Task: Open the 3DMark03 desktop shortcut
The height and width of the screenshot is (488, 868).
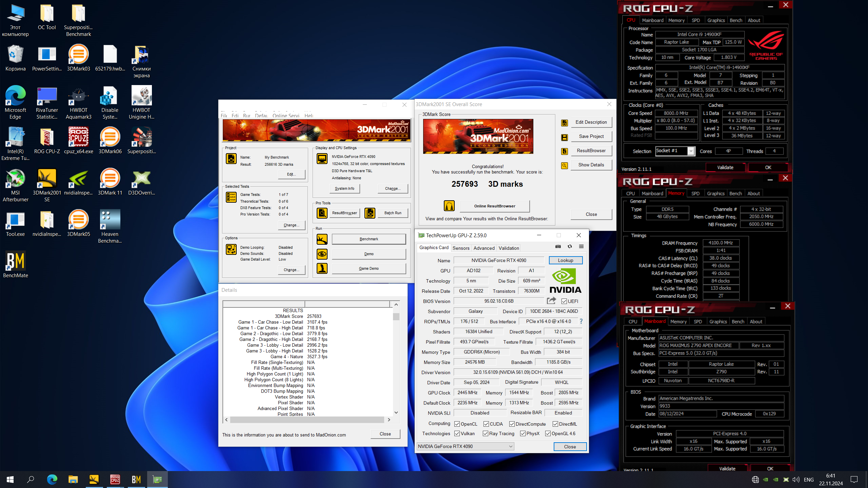Action: (x=78, y=58)
